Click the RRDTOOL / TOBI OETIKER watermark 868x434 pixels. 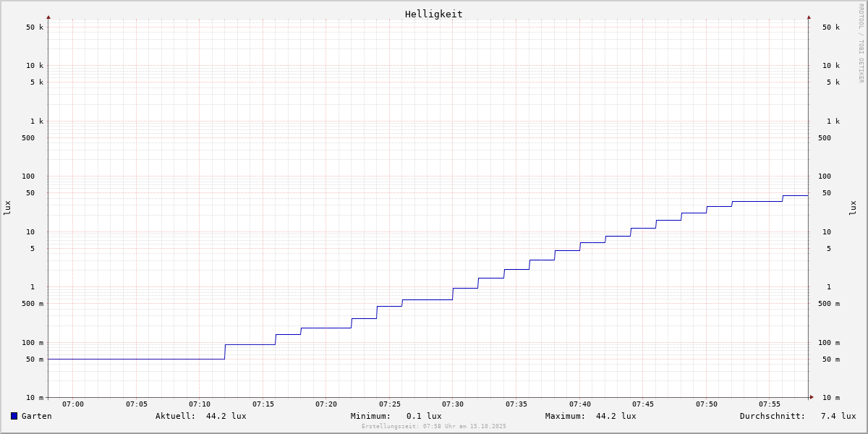pyautogui.click(x=861, y=43)
